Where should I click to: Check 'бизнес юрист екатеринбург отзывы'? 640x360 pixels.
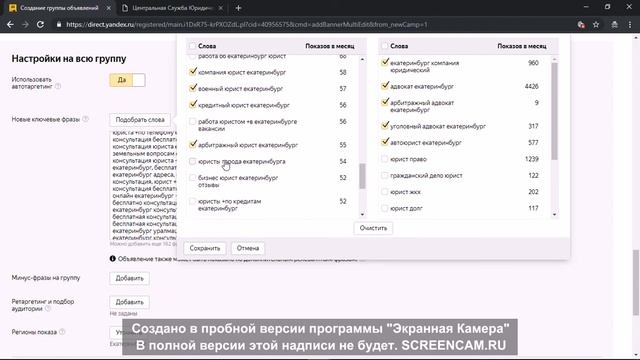pos(193,178)
